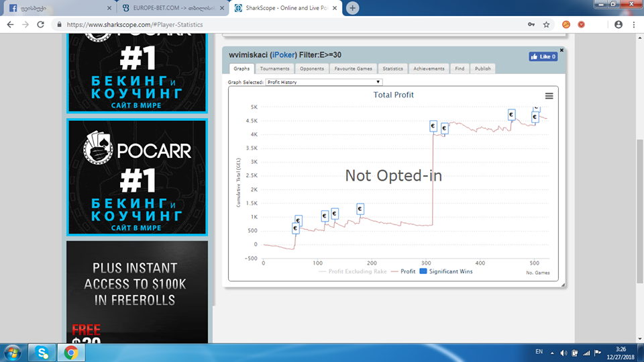Screen dimensions: 644x362
Task: Go forward in the browser
Action: (x=25, y=25)
